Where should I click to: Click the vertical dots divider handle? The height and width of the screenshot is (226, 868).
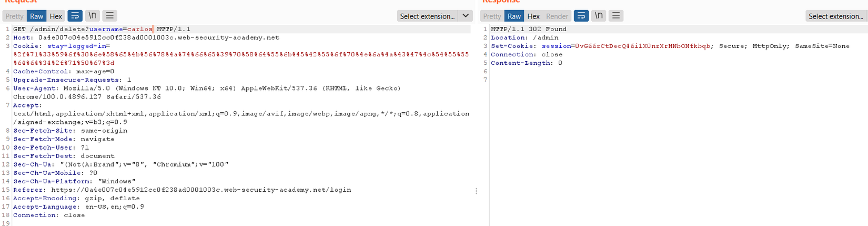[476, 191]
